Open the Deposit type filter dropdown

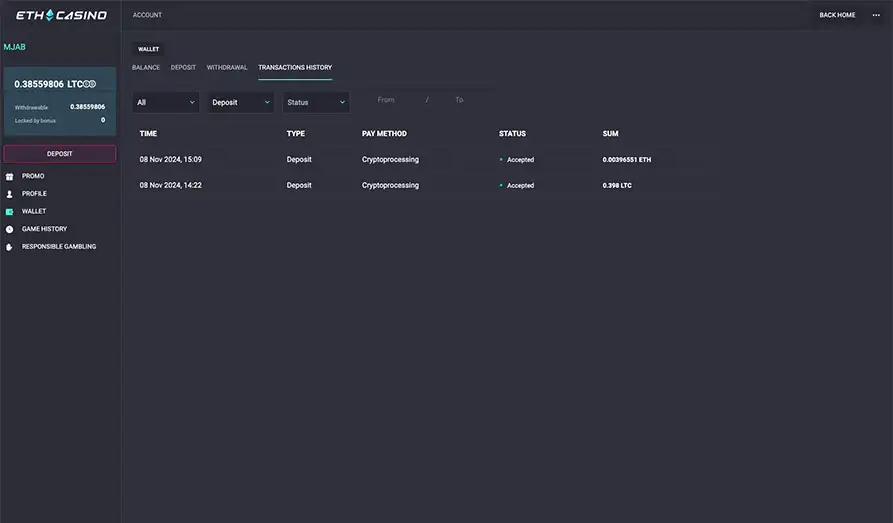(x=240, y=103)
